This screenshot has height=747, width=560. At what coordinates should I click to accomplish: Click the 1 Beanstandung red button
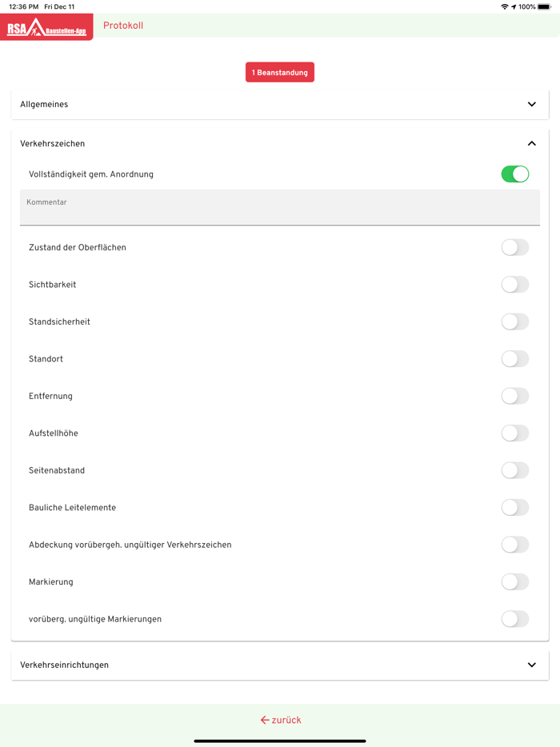coord(280,73)
